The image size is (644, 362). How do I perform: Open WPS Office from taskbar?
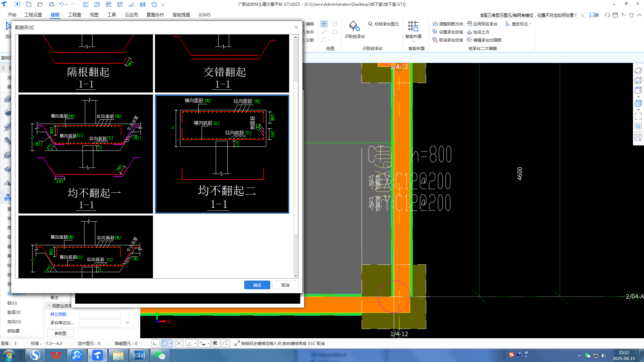click(x=56, y=355)
